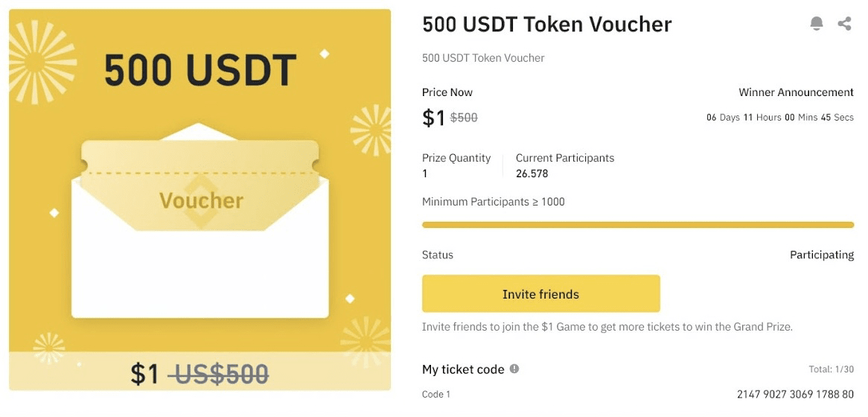Click the My ticket code heading
This screenshot has width=868, height=417.
tap(463, 369)
